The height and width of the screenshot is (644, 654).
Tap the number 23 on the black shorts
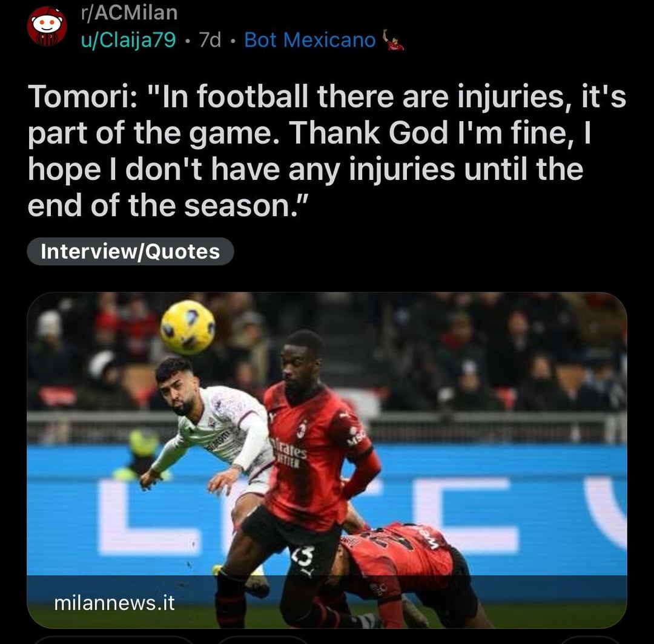302,556
